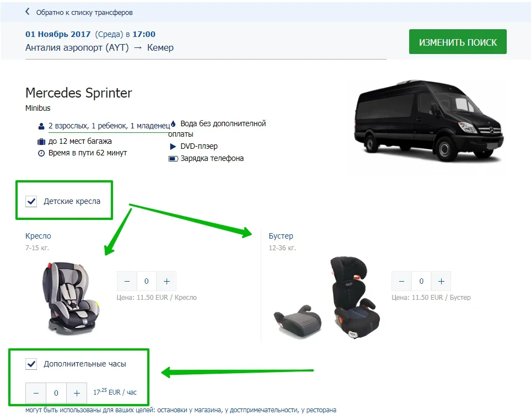Click the travel time clock icon

coord(41,153)
